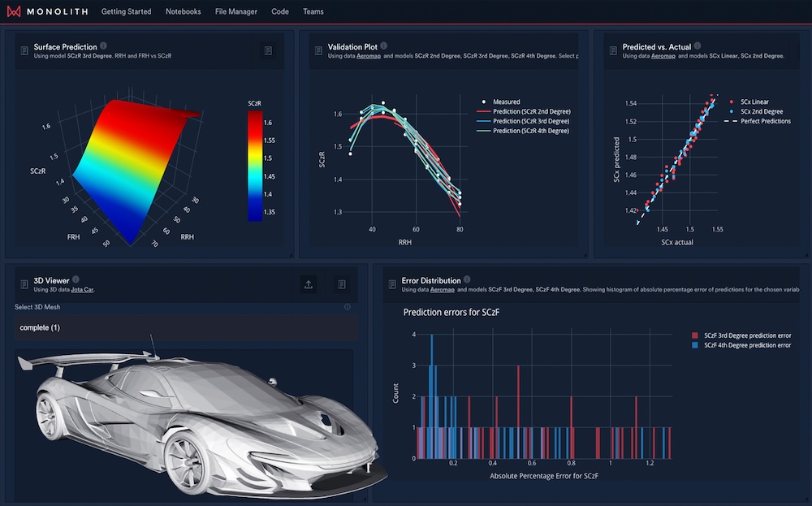Go to File Manager in the top navigation
Viewport: 812px width, 506px height.
tap(238, 11)
